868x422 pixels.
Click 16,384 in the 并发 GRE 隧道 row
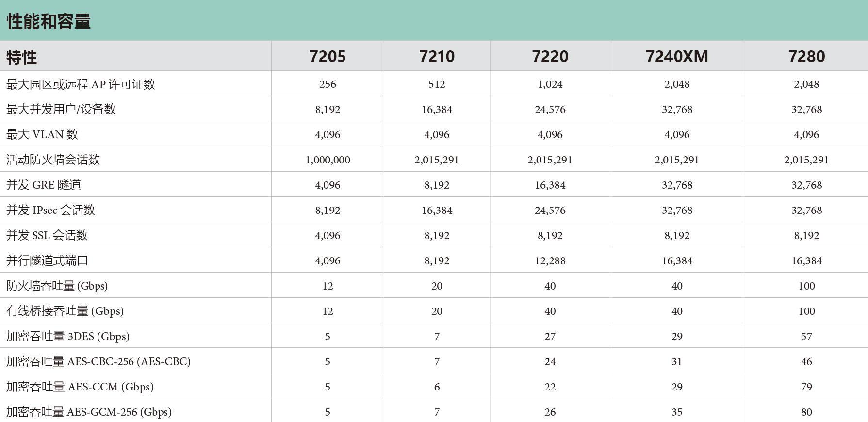click(550, 185)
